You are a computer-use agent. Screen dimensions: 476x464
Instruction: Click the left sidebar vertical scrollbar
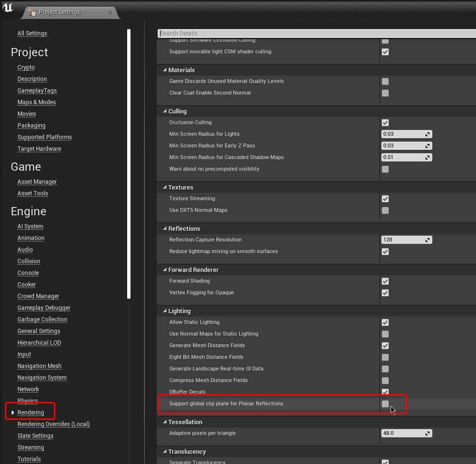(129, 164)
